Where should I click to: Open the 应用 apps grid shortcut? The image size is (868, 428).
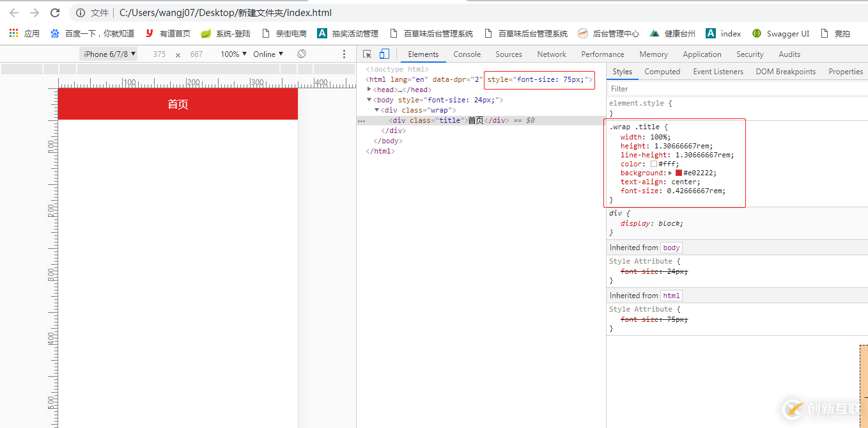pyautogui.click(x=13, y=33)
